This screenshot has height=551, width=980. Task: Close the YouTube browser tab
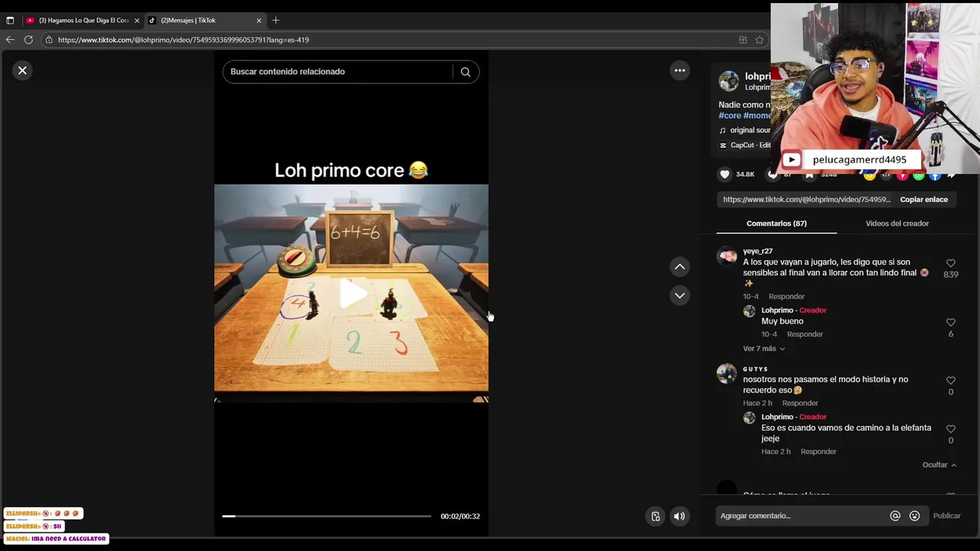point(137,21)
